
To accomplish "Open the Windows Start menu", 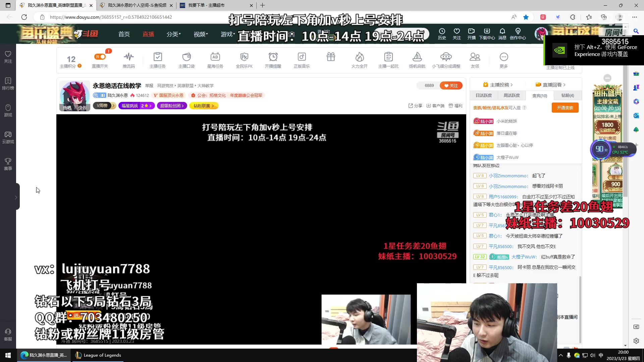I will (8, 355).
